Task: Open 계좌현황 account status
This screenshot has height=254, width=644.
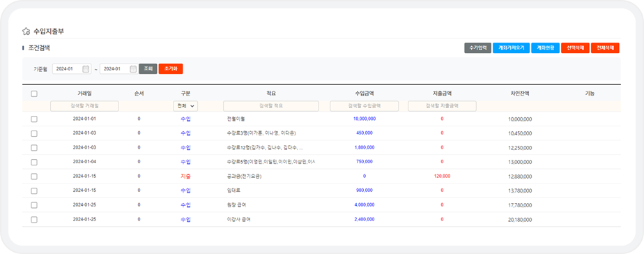Action: click(546, 48)
